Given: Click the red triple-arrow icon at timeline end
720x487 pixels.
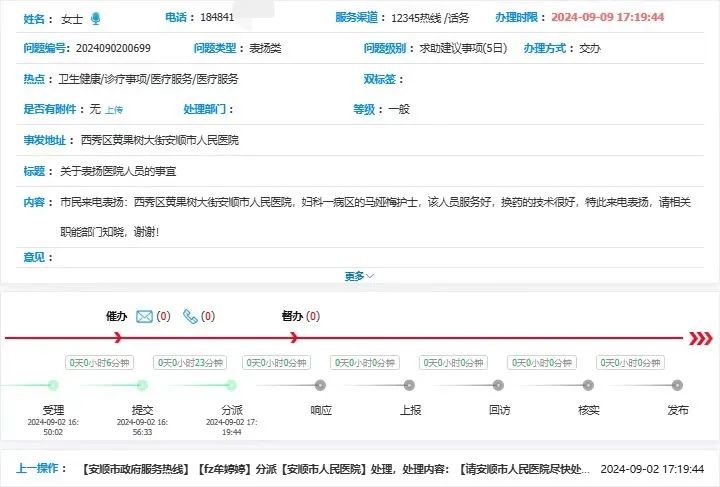Looking at the screenshot, I should click(x=701, y=339).
